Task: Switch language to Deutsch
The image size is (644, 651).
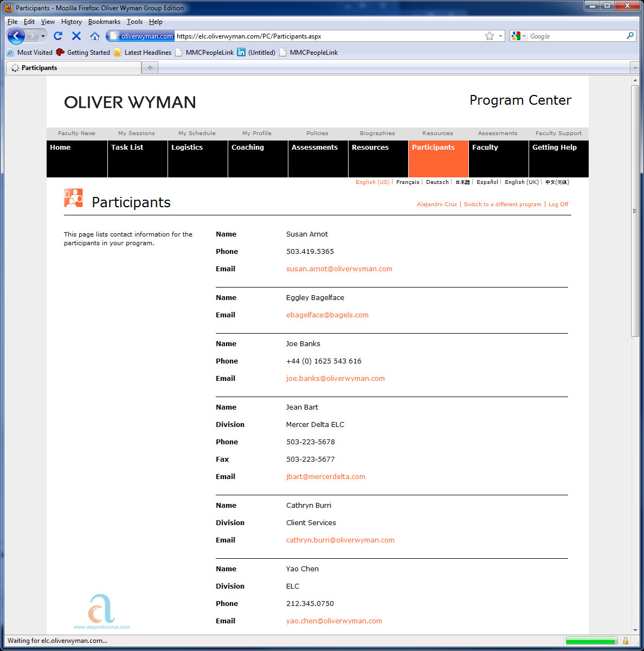Action: coord(437,182)
